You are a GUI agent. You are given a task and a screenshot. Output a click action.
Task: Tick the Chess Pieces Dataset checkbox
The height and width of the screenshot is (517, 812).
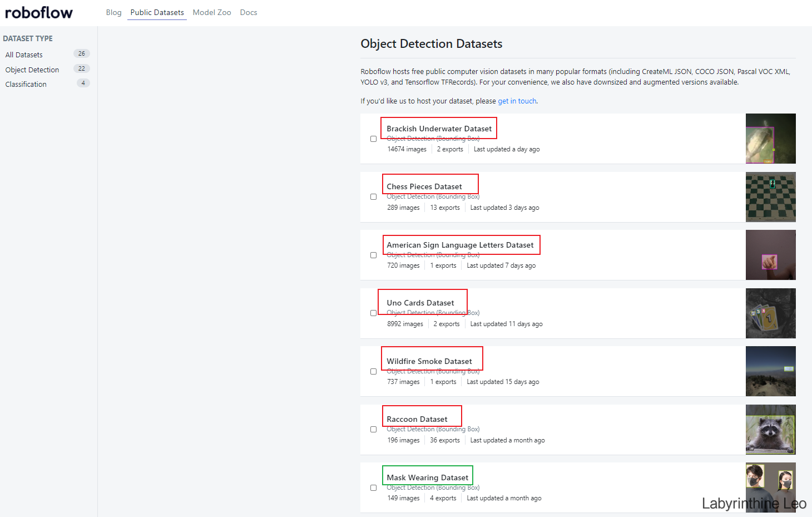coord(374,197)
